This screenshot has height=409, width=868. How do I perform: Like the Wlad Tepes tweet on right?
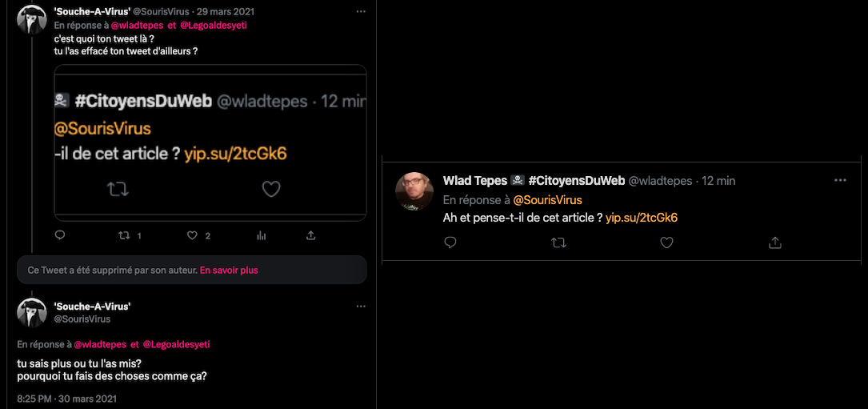pos(666,242)
